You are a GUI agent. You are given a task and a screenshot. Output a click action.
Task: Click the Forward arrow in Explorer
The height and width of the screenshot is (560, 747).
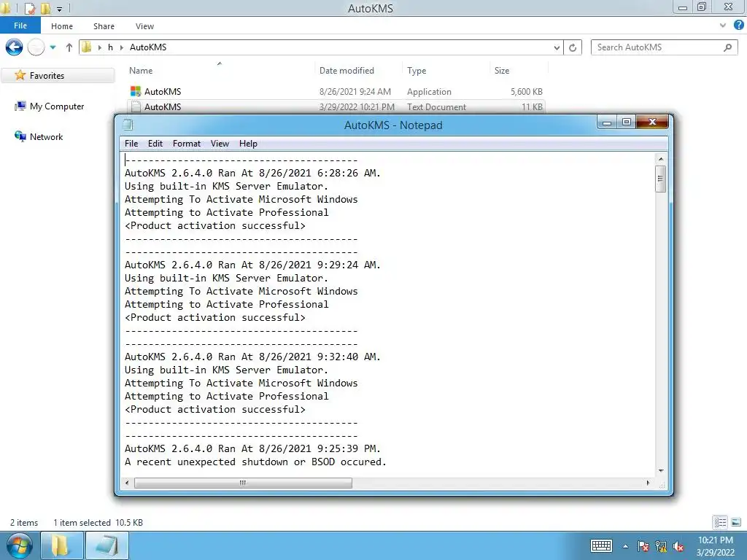pyautogui.click(x=36, y=47)
